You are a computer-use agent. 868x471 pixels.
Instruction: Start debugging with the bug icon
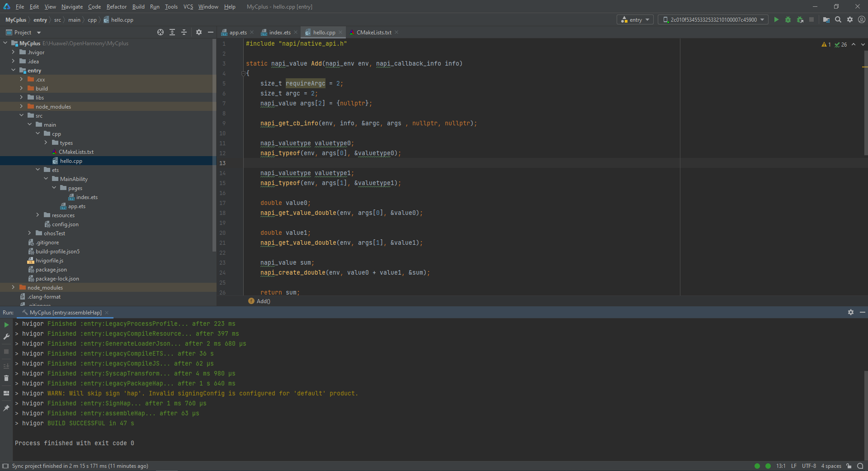788,19
